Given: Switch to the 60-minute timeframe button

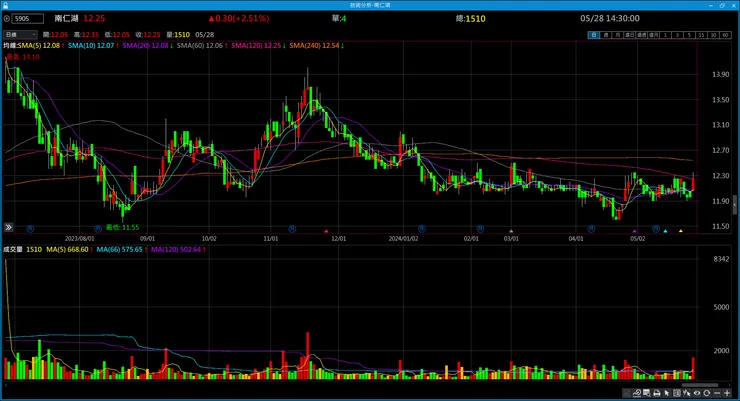Looking at the screenshot, I should (x=725, y=35).
